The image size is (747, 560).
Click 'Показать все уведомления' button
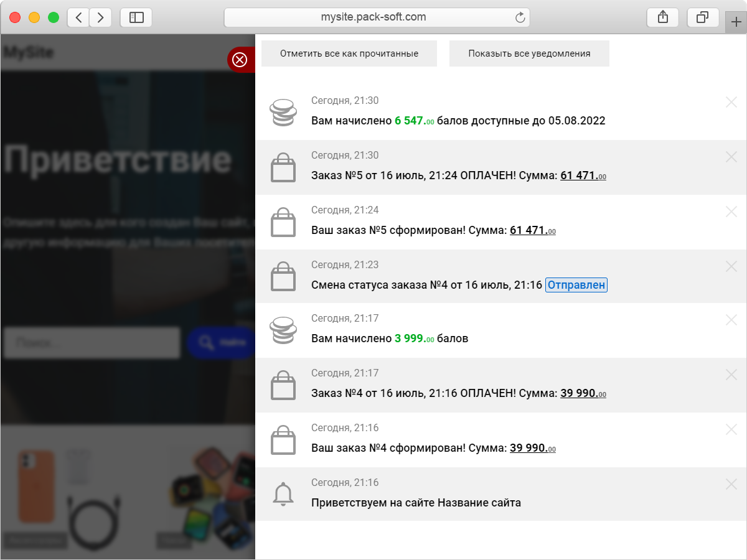[529, 54]
